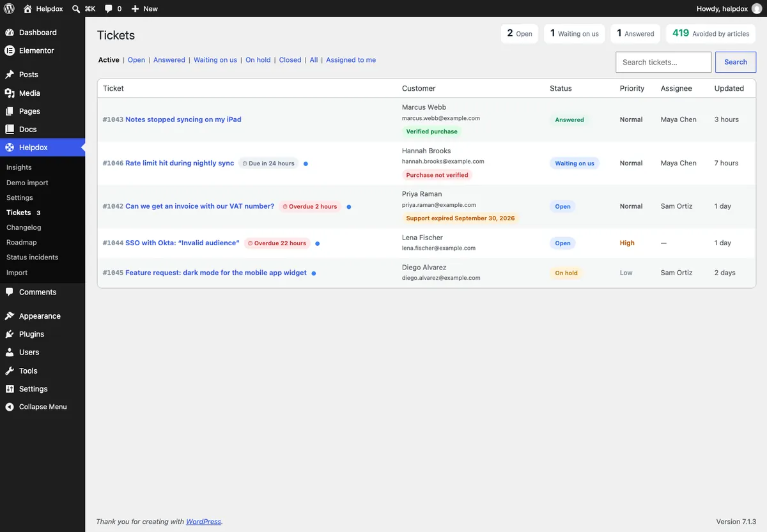
Task: Click the Collapse Menu arrow icon
Action: 10,407
